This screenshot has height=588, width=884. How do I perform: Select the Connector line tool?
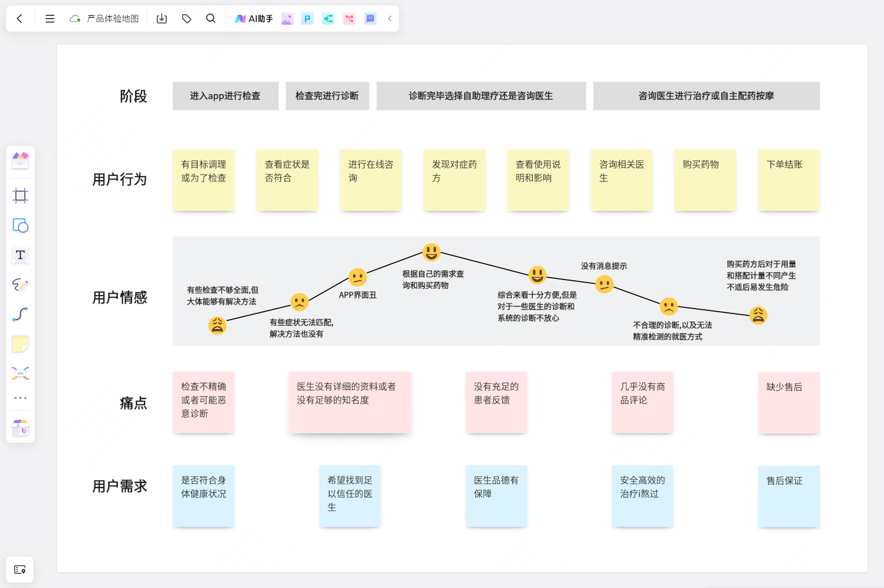(x=20, y=314)
